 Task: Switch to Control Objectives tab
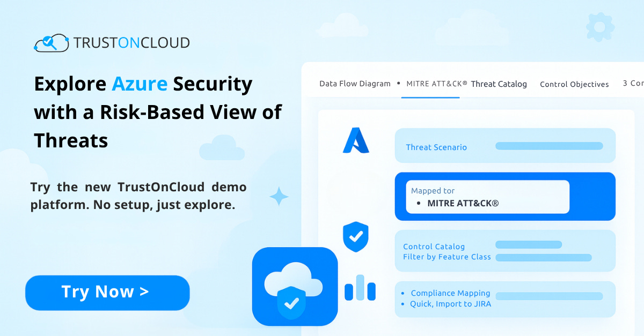[x=574, y=84]
